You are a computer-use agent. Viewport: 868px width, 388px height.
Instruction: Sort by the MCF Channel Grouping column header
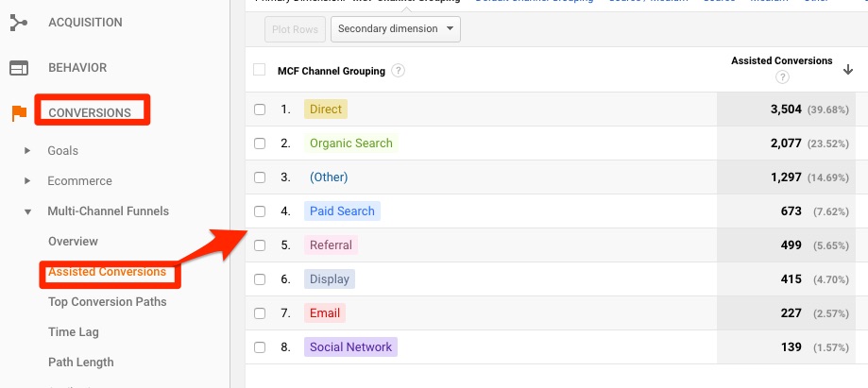click(331, 71)
